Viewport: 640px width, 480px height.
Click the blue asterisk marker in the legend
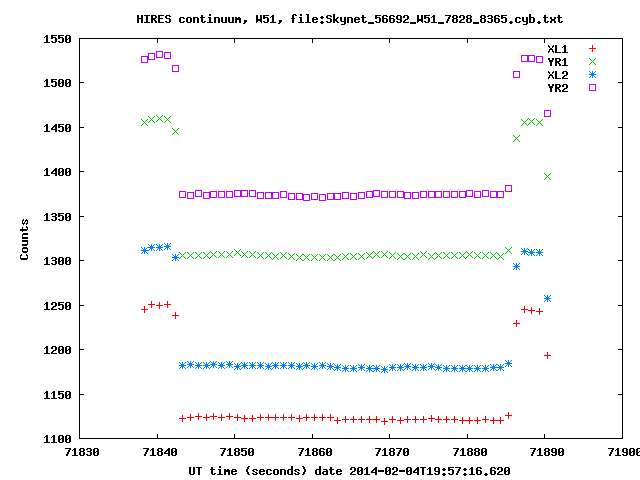(592, 75)
